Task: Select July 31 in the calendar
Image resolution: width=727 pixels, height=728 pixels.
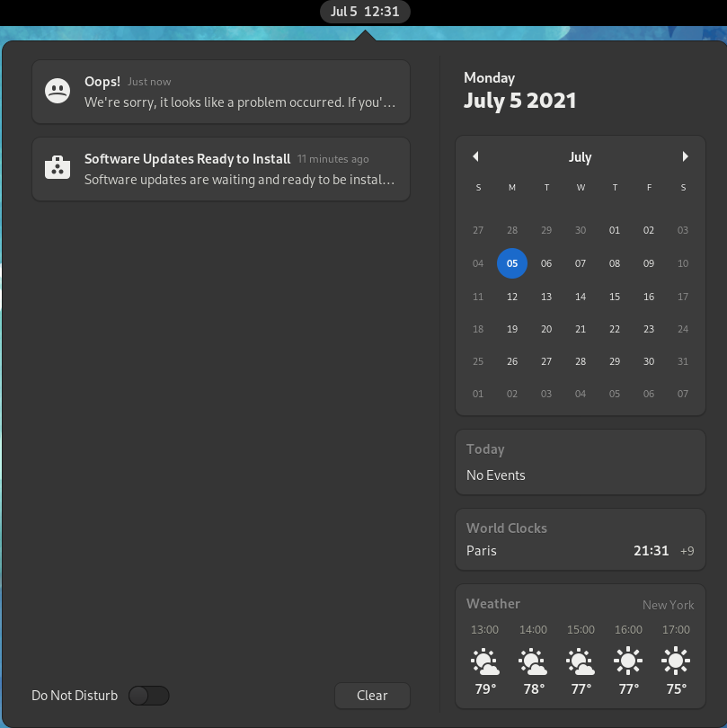Action: (683, 361)
